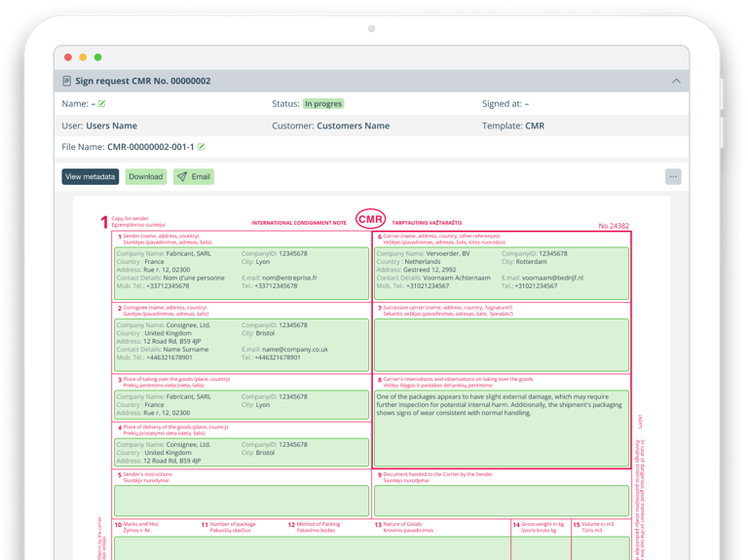The image size is (748, 560).
Task: Open the three-dots more options menu
Action: coord(673,176)
